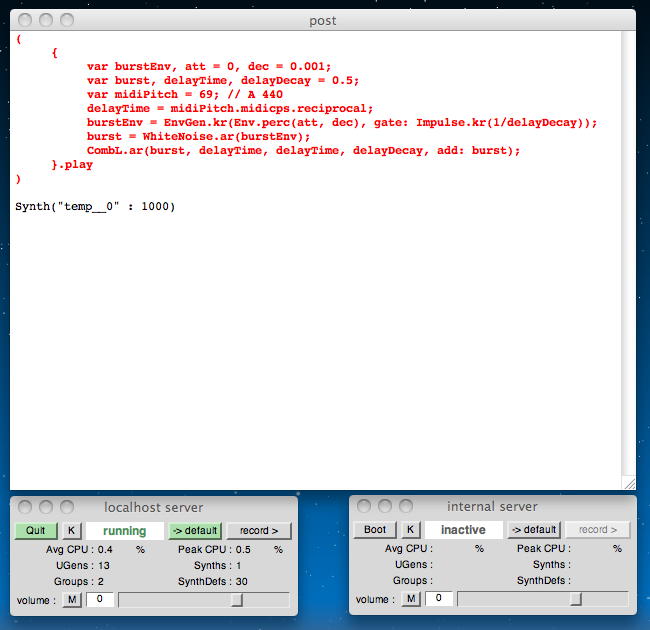Click the disabled record button on internal server
Screen dimensions: 650x630
pos(598,530)
